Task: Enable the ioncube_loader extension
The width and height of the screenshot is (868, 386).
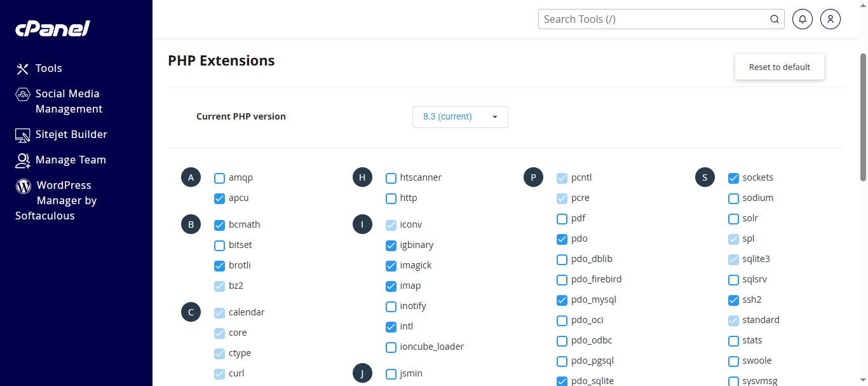Action: point(391,347)
